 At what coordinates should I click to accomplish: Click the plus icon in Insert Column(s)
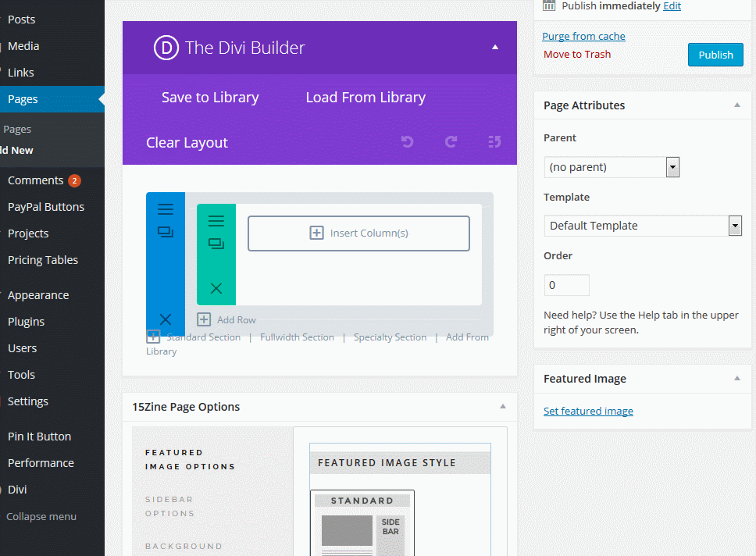coord(316,233)
